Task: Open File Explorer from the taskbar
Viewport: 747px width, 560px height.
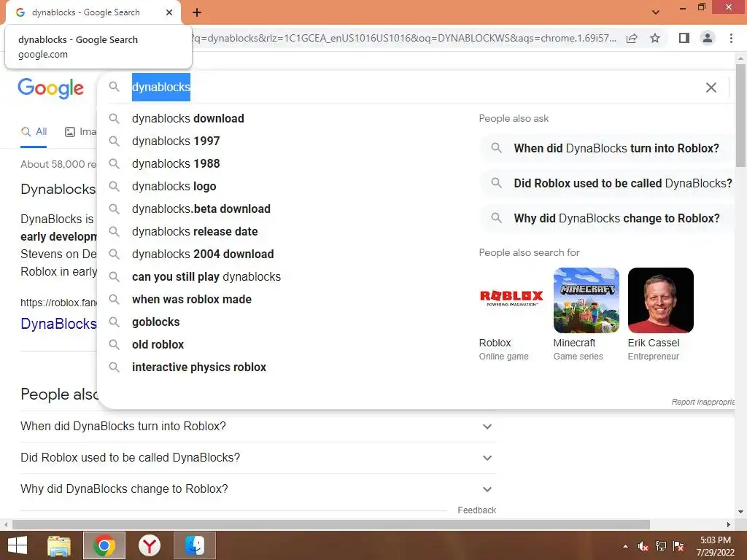Action: [x=59, y=545]
